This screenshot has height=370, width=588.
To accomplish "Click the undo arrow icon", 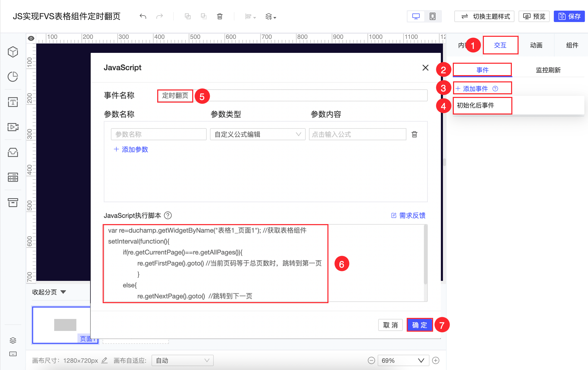I will tap(143, 17).
